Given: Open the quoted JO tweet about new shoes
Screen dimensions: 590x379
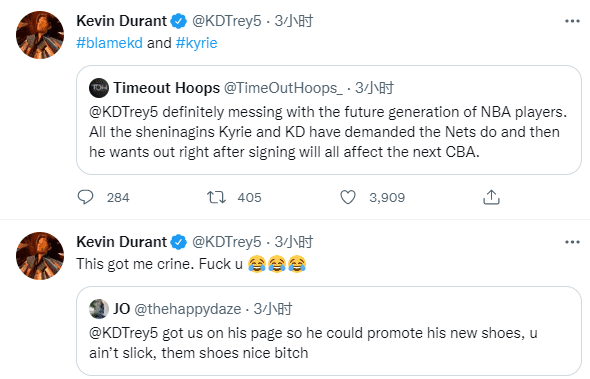Looking at the screenshot, I should coord(313,343).
